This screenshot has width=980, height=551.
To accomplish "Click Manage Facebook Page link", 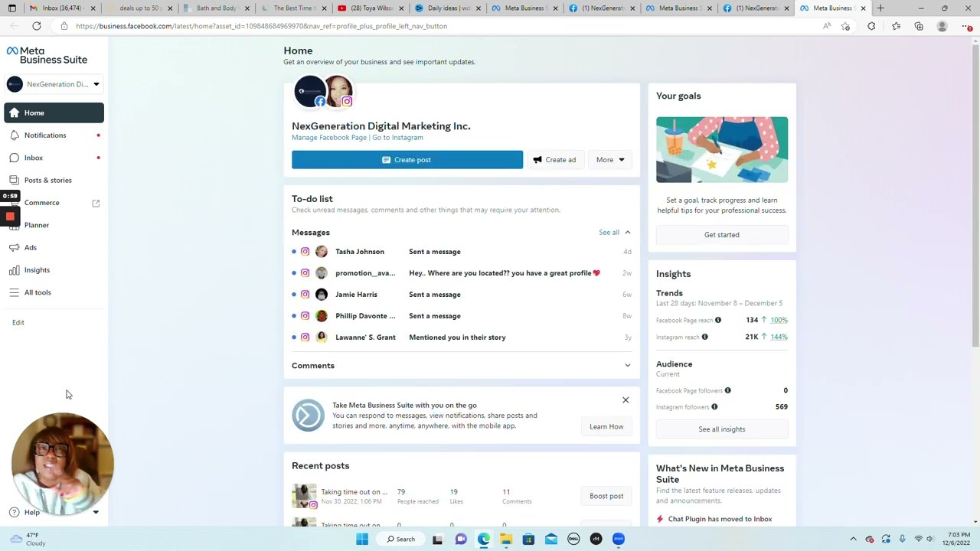I will (x=329, y=138).
